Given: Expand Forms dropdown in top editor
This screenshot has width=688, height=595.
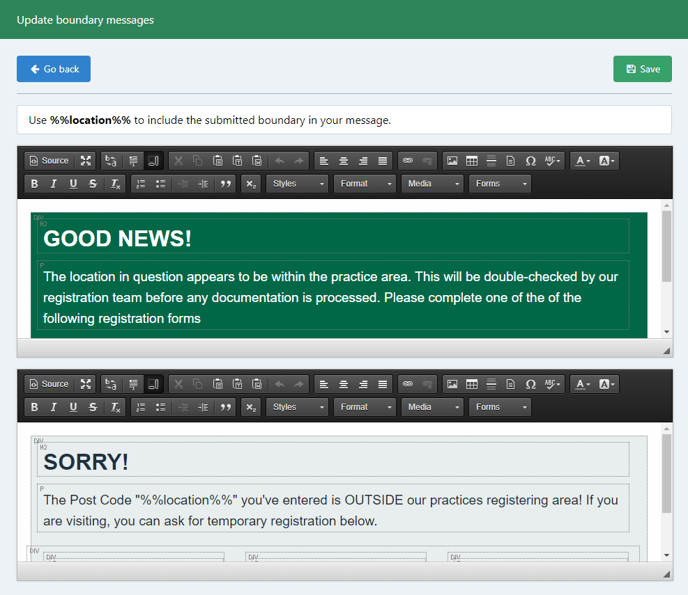Looking at the screenshot, I should 499,184.
